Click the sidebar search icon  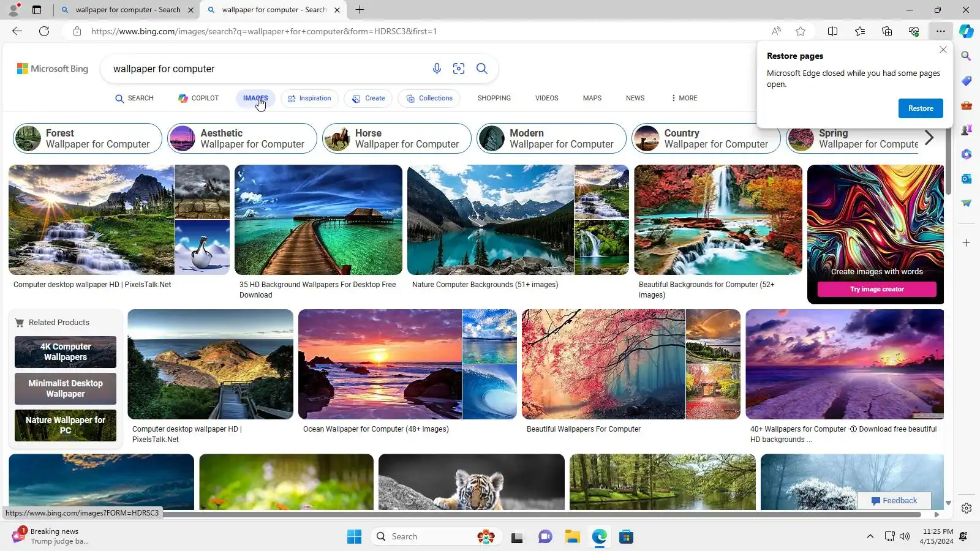click(967, 56)
